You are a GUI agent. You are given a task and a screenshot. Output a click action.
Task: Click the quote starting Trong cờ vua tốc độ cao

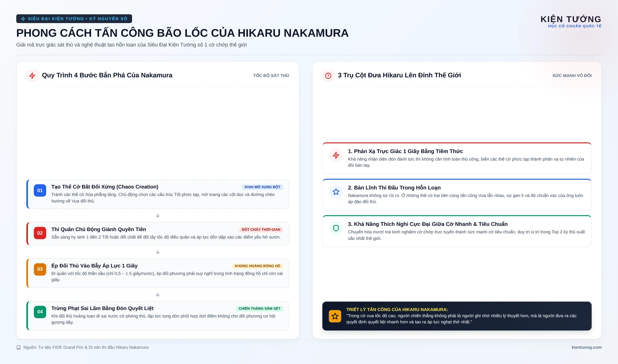click(x=461, y=319)
